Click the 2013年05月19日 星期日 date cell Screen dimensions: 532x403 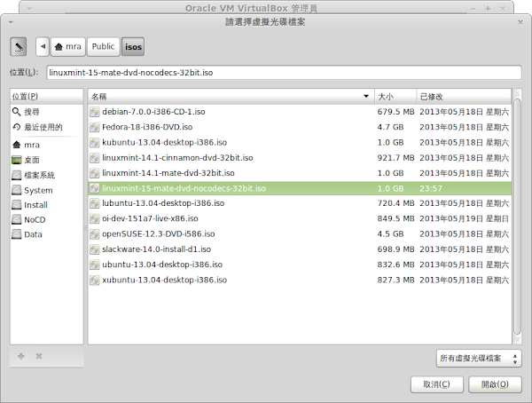tap(464, 218)
